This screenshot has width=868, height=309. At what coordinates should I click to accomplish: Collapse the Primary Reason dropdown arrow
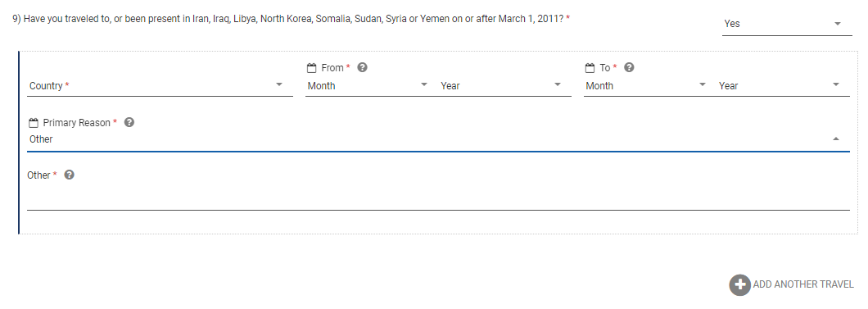tap(836, 139)
